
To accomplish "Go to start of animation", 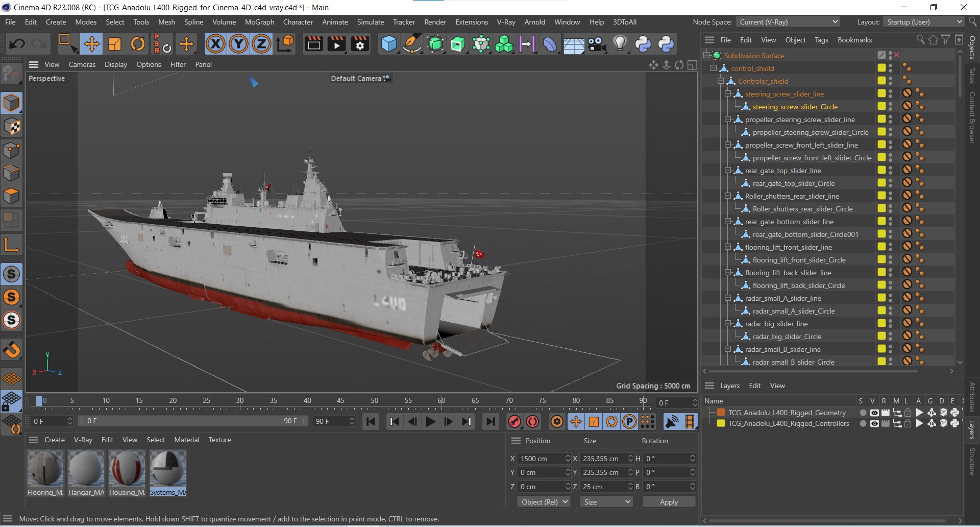I will coord(371,421).
